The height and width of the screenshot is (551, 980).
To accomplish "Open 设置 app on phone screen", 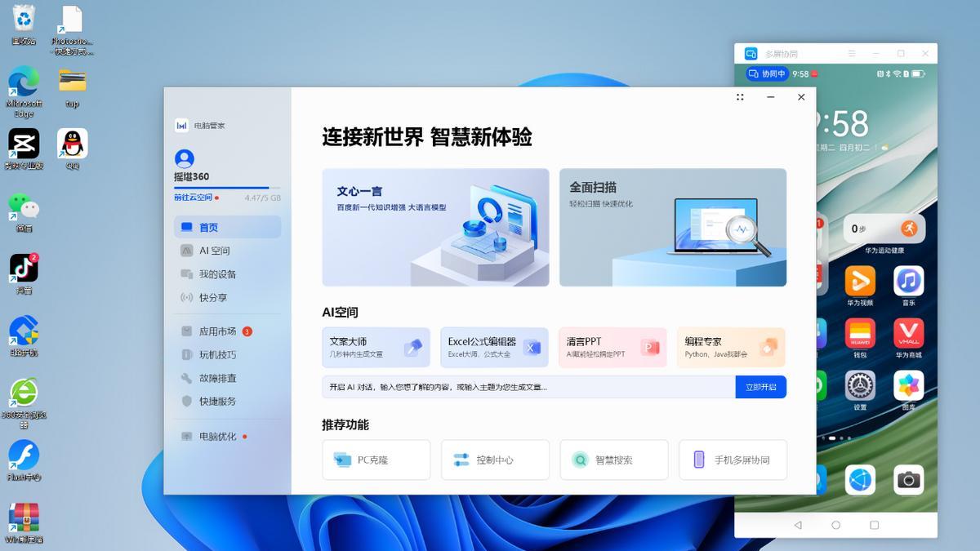I will tap(860, 385).
